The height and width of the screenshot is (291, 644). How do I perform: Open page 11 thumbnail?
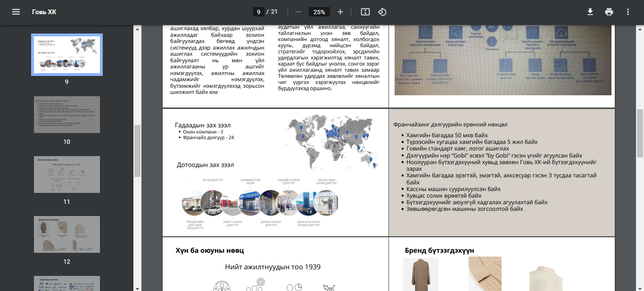tap(66, 174)
